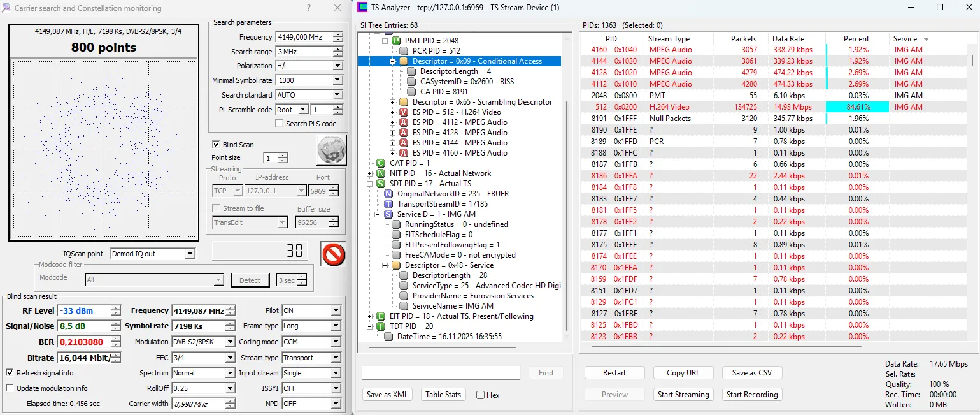Click the help question mark in title bar
Image resolution: width=980 pixels, height=415 pixels.
coord(308,8)
